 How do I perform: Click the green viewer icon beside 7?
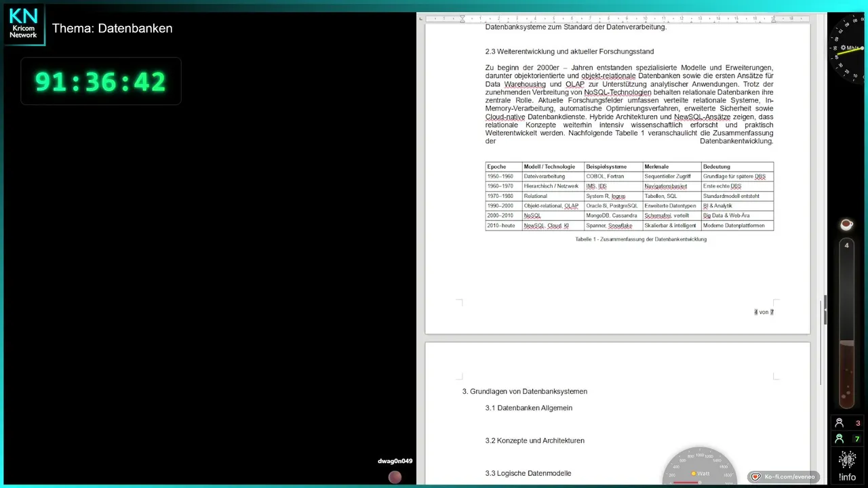[840, 439]
